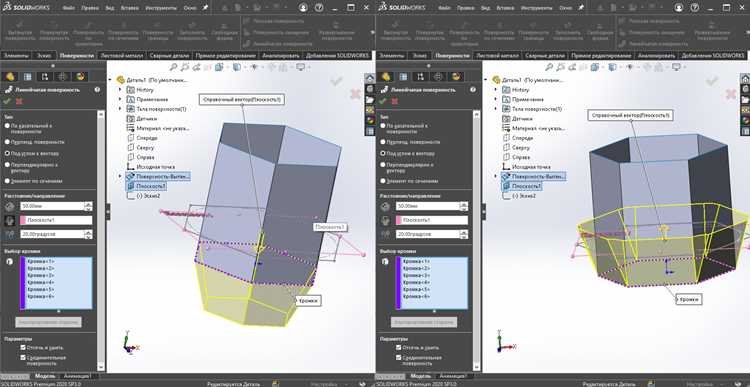Viewport: 750px width, 387px height.
Task: Expand History node in right feature tree
Action: pyautogui.click(x=496, y=90)
